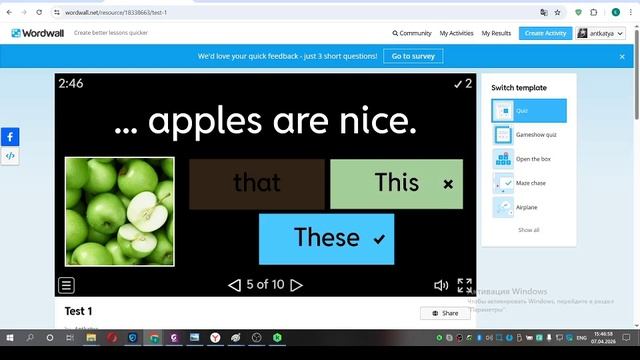Image resolution: width=640 pixels, height=360 pixels.
Task: Select the answer 'This'
Action: click(x=396, y=184)
